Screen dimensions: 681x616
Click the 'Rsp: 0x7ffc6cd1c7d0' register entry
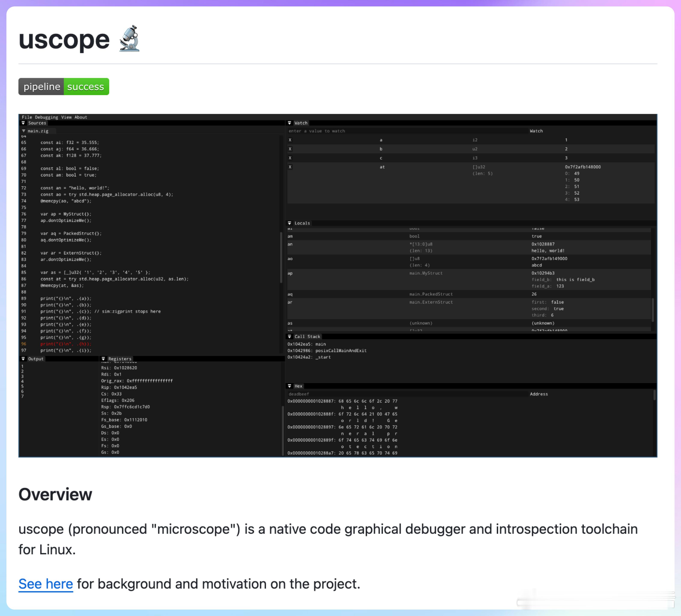(125, 407)
